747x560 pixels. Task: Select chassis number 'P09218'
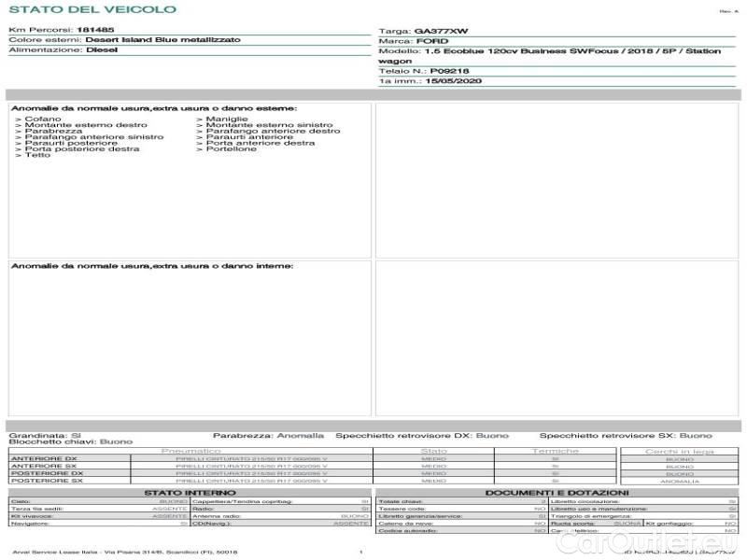449,71
